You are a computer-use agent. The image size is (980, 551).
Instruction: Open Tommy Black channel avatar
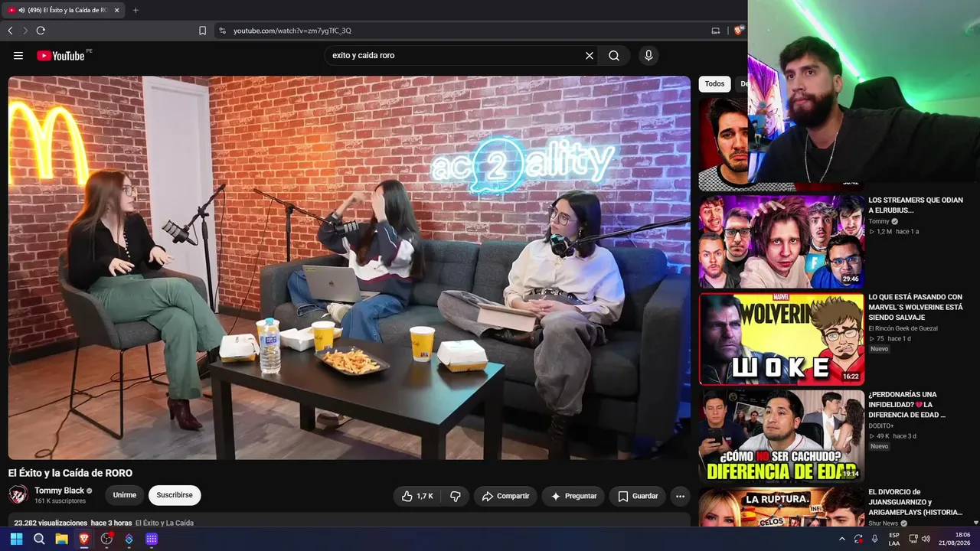tap(18, 495)
